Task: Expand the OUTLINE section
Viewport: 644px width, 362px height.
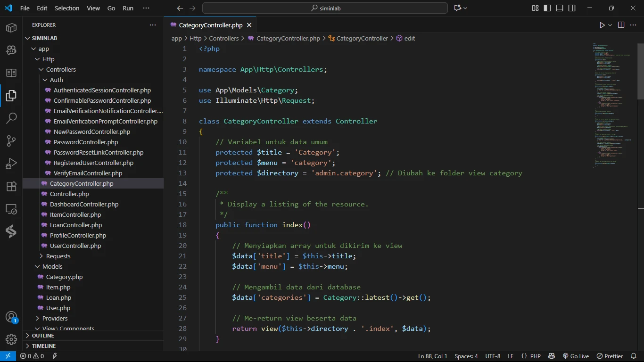Action: (43, 336)
